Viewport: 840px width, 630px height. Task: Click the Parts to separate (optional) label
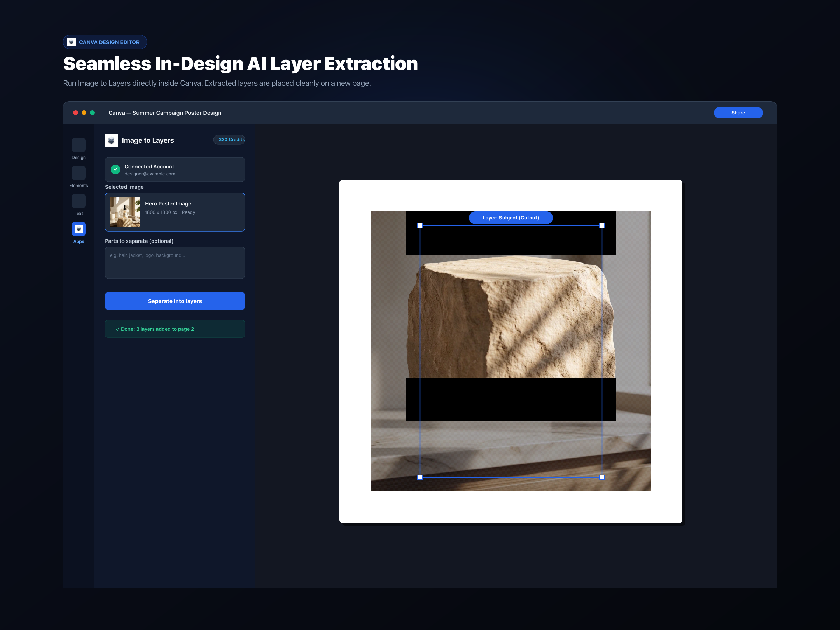pos(139,241)
